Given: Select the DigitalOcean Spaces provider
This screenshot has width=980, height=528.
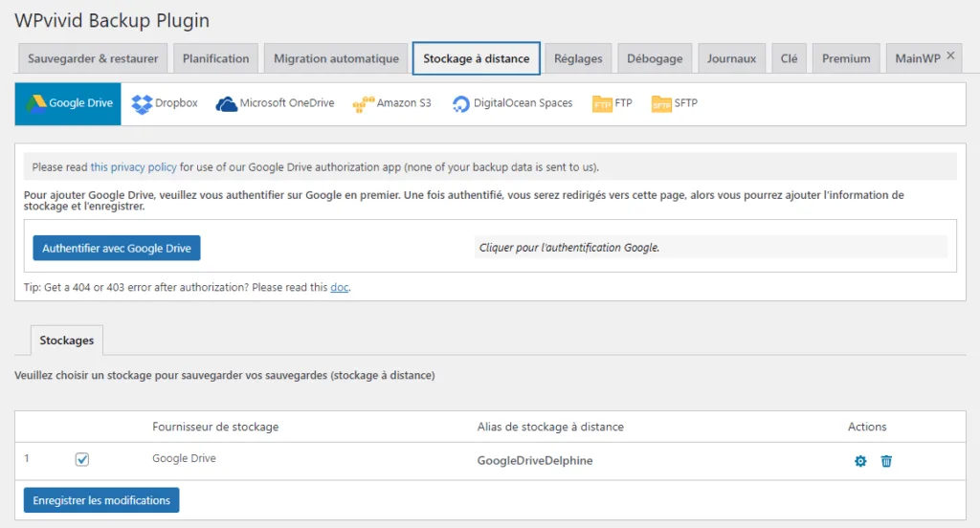Looking at the screenshot, I should 512,103.
